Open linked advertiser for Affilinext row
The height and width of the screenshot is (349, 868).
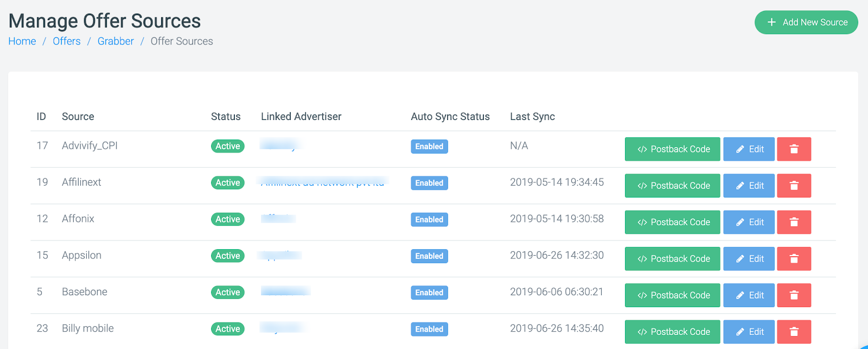point(322,182)
